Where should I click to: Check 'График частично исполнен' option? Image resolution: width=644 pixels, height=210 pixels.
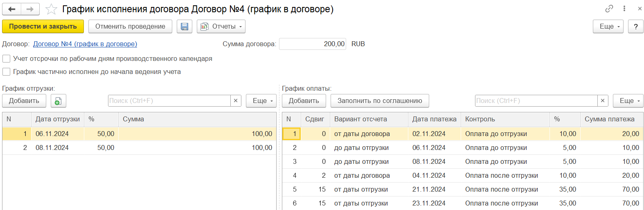pos(7,72)
